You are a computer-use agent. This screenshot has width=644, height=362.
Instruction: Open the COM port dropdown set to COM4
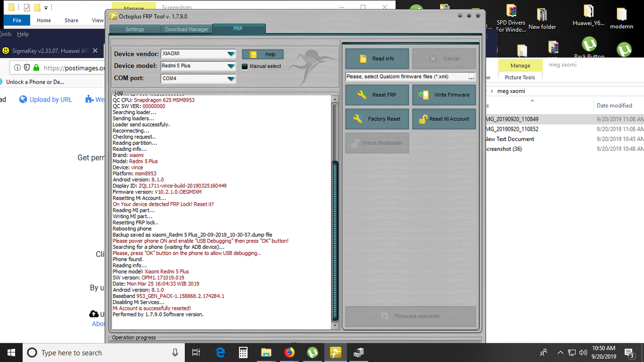tap(230, 78)
